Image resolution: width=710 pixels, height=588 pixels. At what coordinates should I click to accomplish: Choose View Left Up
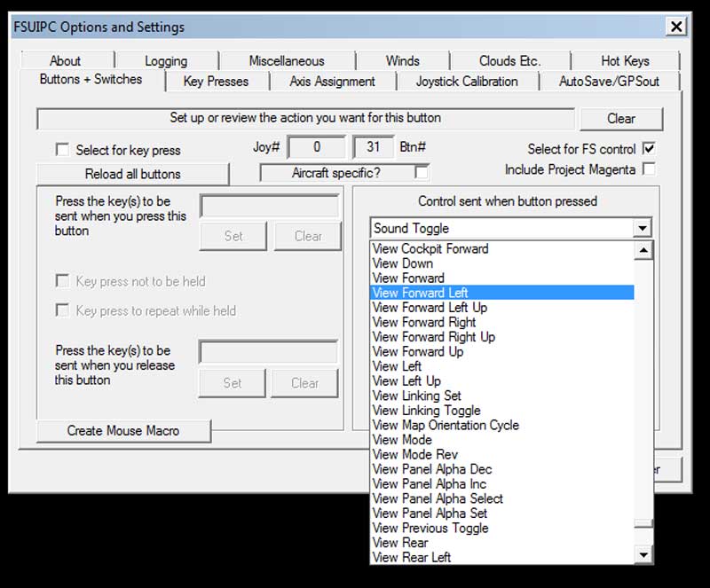(x=502, y=380)
